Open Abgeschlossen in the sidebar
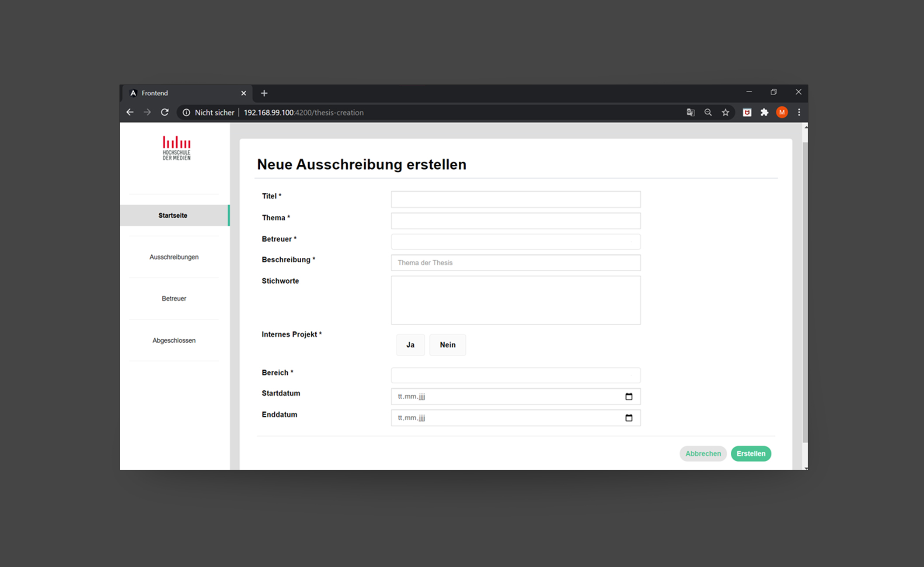The image size is (924, 567). point(174,340)
